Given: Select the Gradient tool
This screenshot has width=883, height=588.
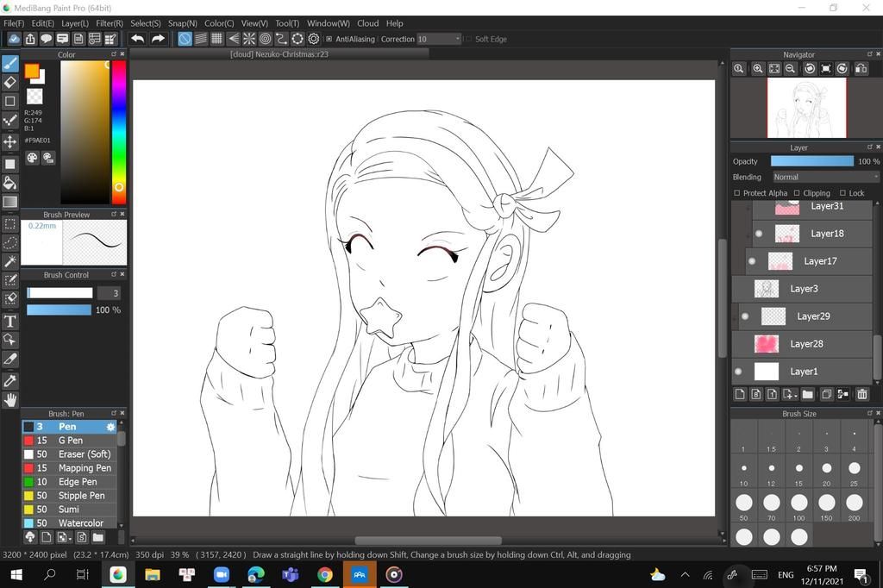Looking at the screenshot, I should click(10, 202).
